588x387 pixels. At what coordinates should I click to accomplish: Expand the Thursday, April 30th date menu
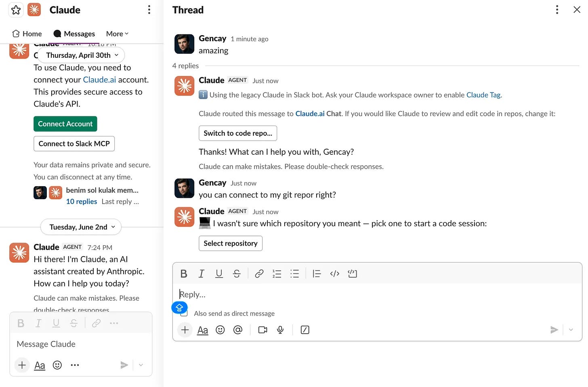[81, 55]
